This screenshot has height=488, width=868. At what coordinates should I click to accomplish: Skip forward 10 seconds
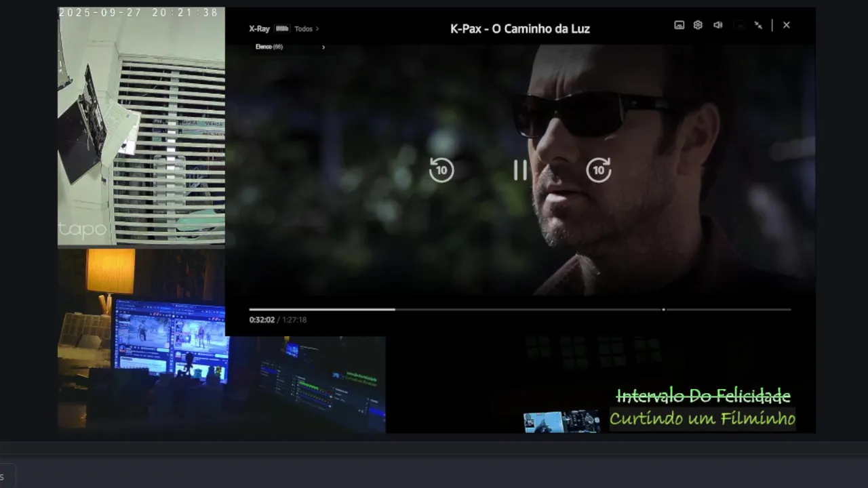(x=599, y=170)
